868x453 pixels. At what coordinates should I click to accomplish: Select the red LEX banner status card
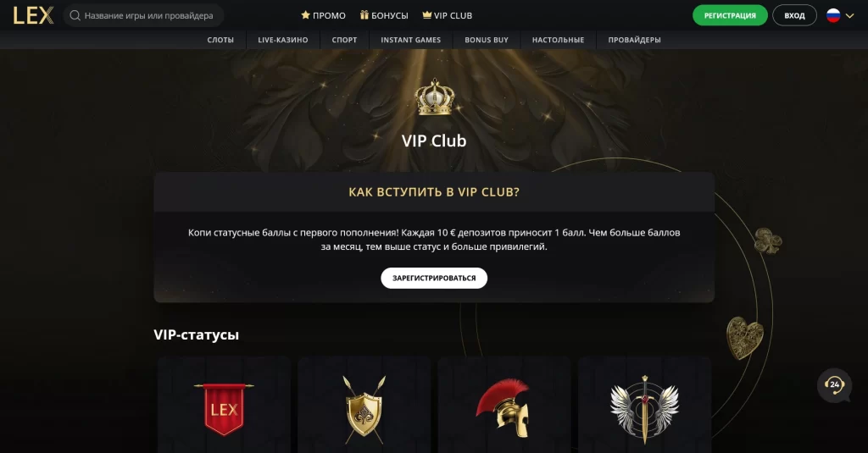coord(224,405)
